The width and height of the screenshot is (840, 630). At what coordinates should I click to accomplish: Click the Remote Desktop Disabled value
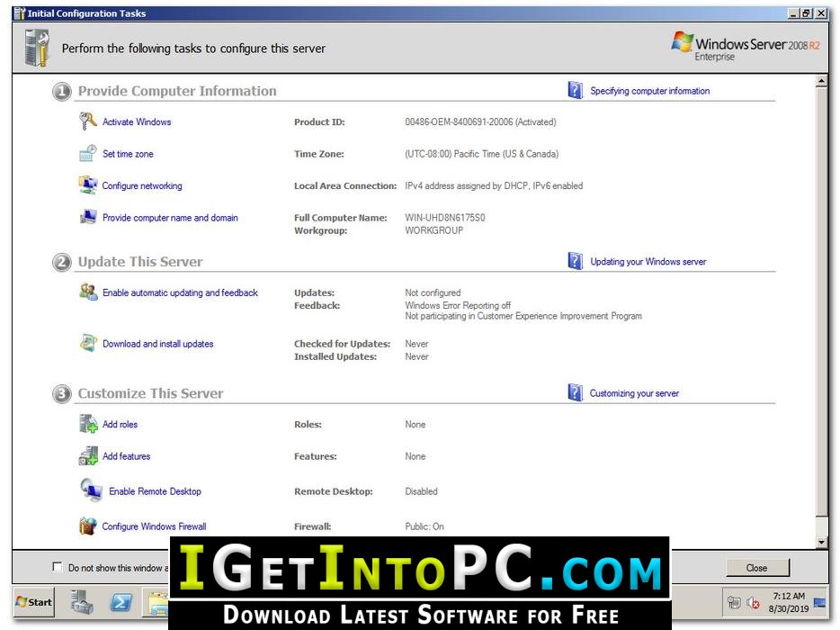click(x=421, y=491)
